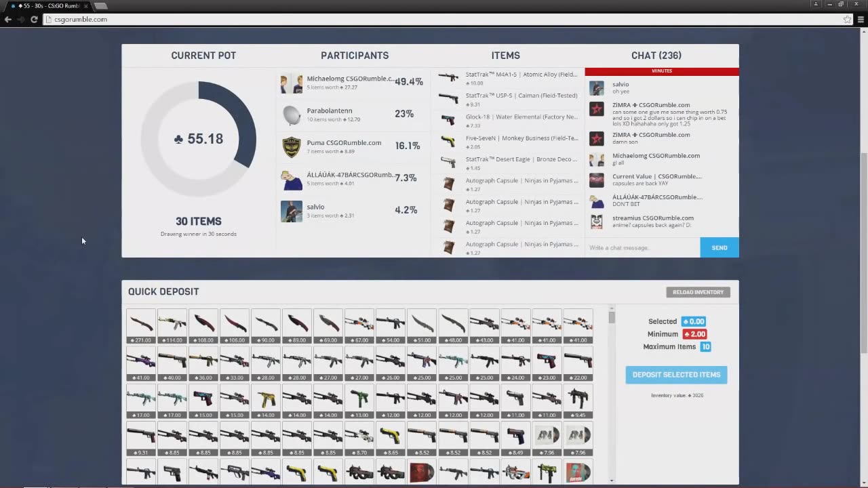Viewport: 868px width, 488px height.
Task: Click Puma CSGORumble.com shield avatar
Action: pos(292,147)
